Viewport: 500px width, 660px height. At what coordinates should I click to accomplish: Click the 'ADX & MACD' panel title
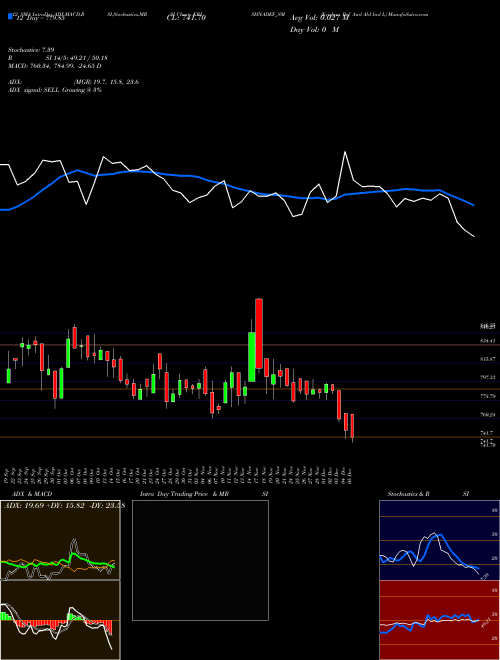coord(32,494)
